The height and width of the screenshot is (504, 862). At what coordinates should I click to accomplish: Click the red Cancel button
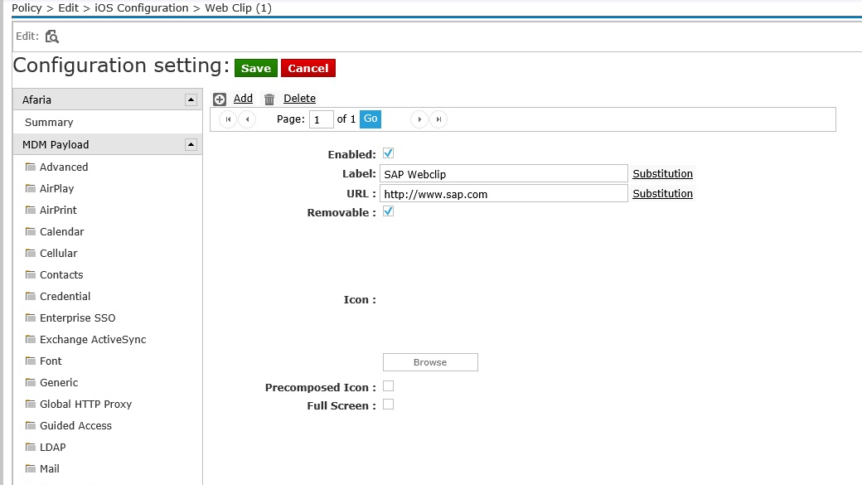tap(308, 68)
